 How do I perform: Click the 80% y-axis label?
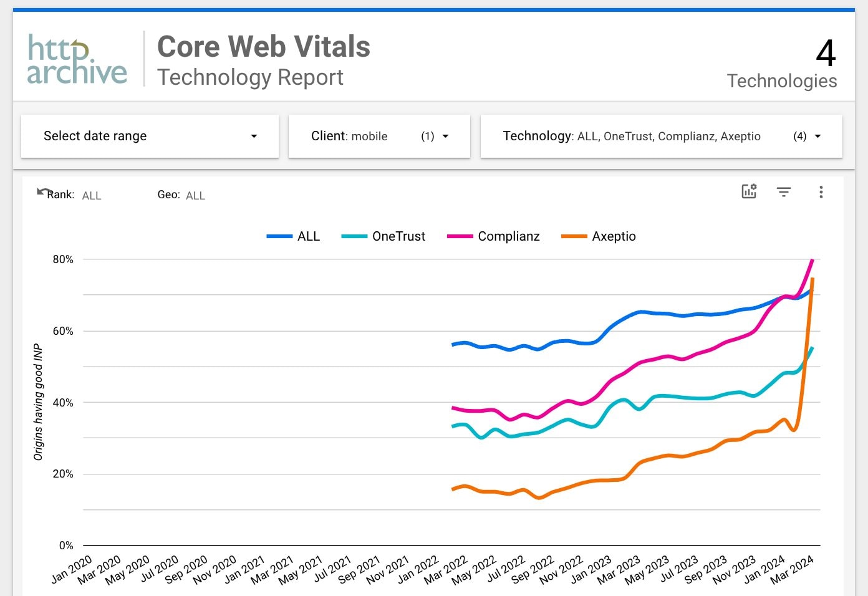coord(63,259)
